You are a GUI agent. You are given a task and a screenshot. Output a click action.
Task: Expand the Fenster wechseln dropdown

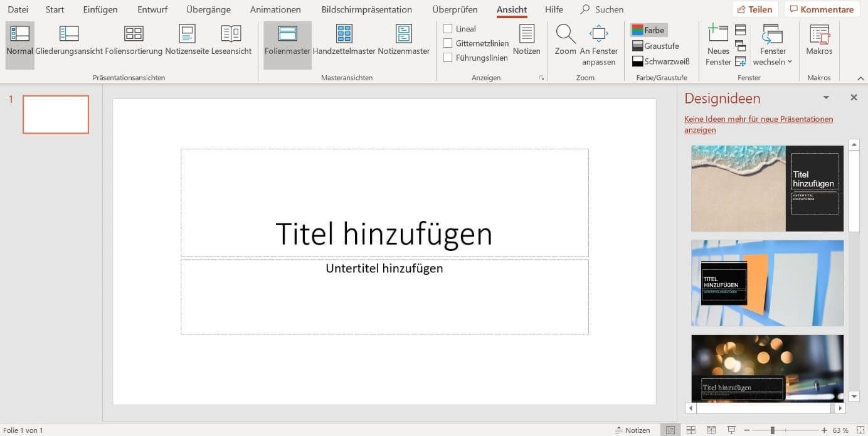coord(773,45)
